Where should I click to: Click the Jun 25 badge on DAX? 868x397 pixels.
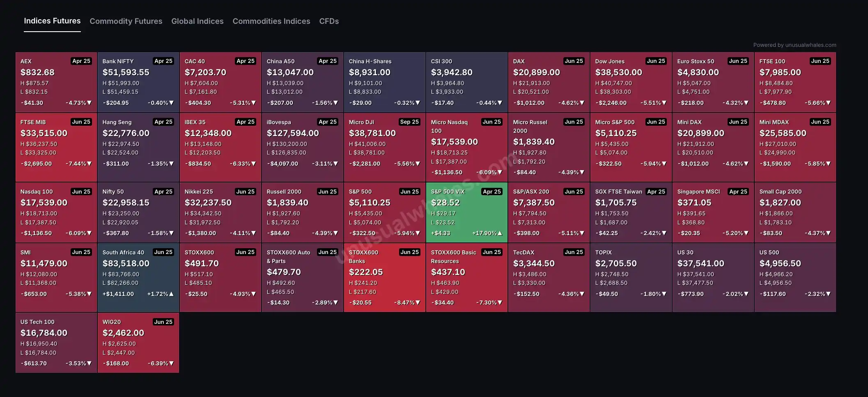574,61
